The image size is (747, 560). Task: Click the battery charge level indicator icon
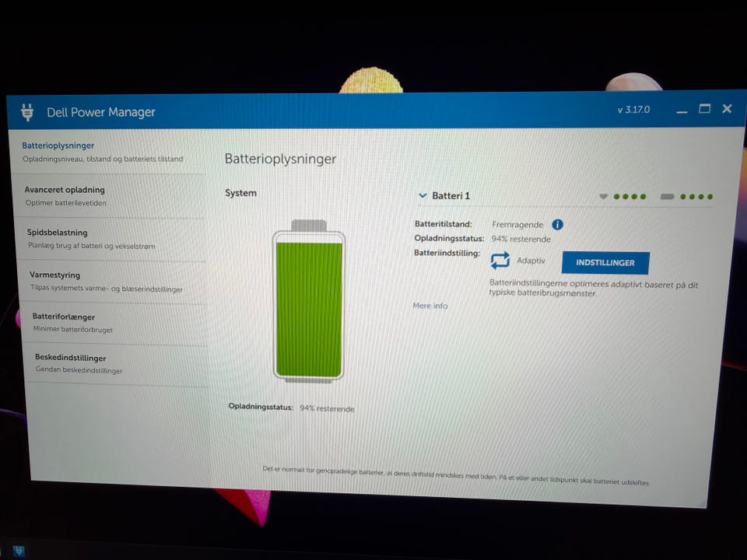pos(667,197)
